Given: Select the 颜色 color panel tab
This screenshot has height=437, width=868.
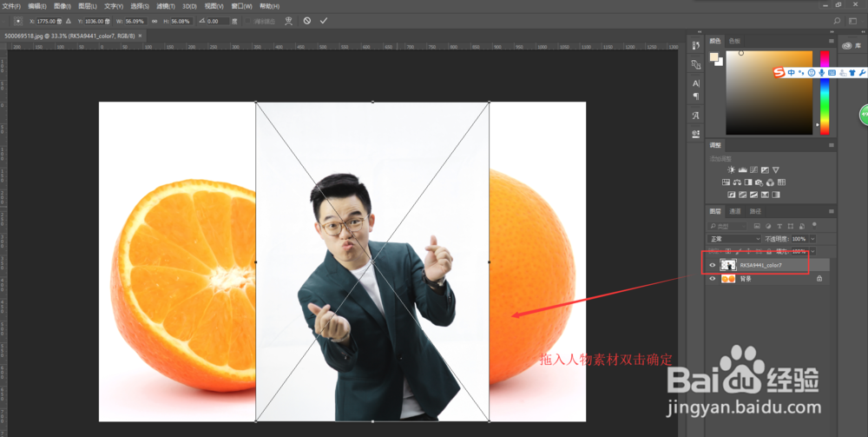Looking at the screenshot, I should click(x=715, y=41).
